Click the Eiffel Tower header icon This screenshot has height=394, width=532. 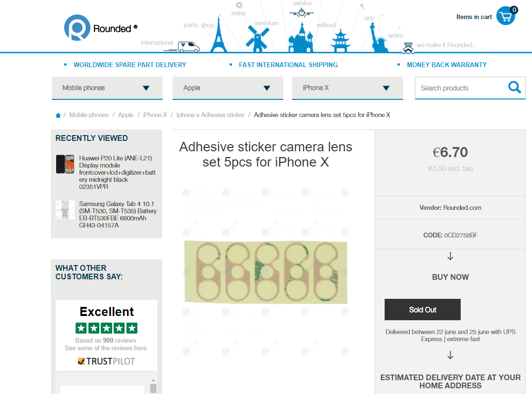tap(219, 35)
